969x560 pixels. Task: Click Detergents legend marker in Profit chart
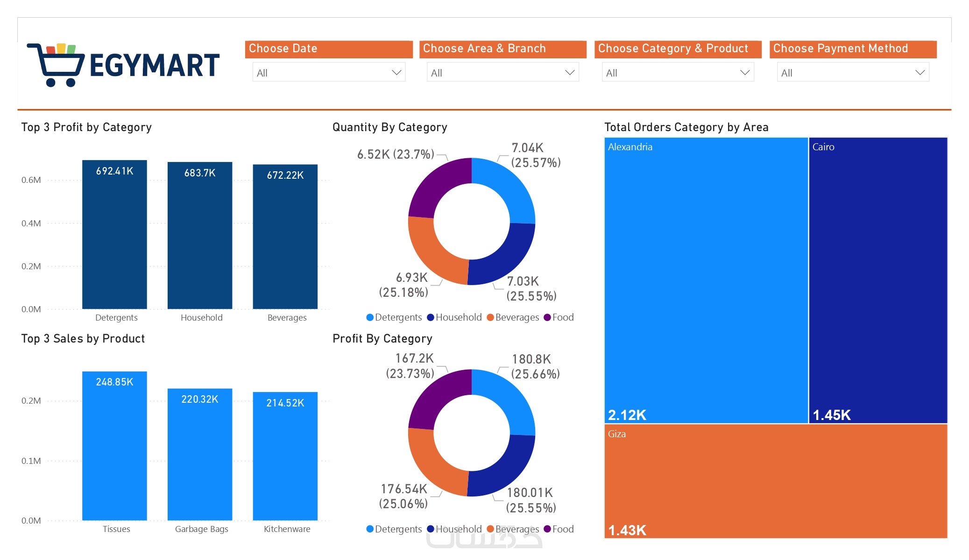pyautogui.click(x=370, y=529)
